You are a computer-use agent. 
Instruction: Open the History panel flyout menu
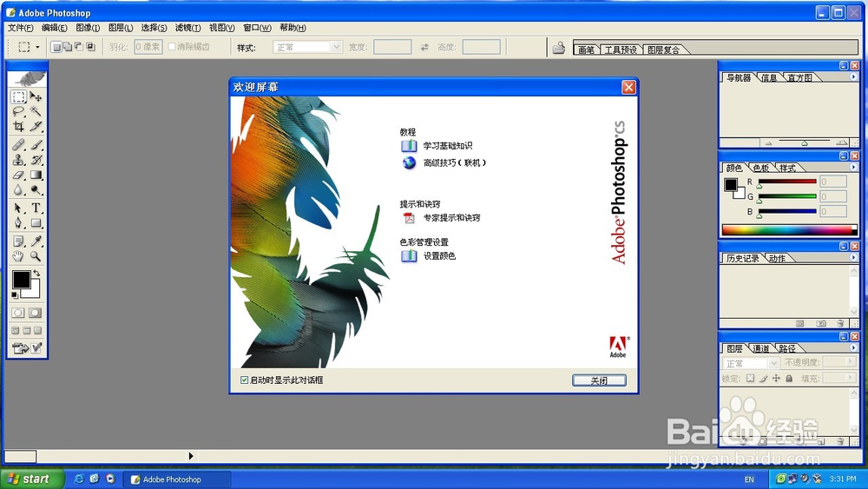click(853, 257)
